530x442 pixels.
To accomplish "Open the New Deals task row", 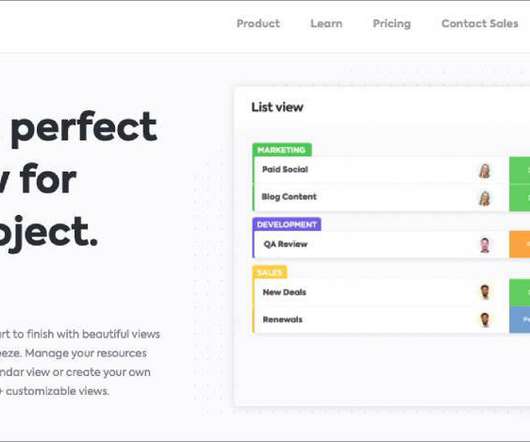I will pos(379,293).
